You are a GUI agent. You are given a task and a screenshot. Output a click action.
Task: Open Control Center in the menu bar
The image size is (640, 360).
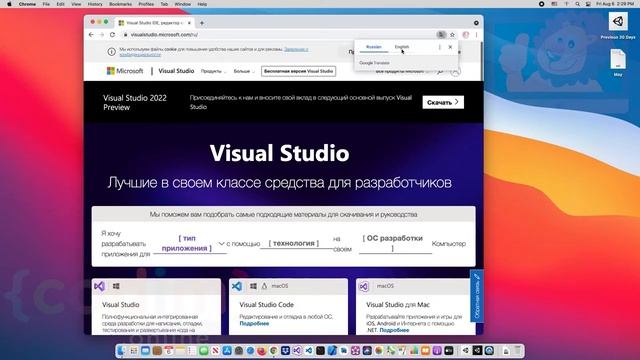tap(588, 4)
